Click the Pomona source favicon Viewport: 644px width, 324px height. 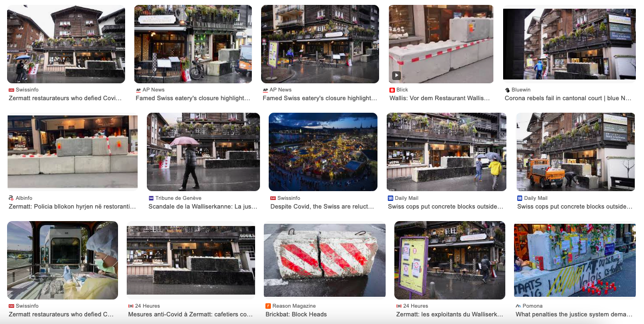518,306
